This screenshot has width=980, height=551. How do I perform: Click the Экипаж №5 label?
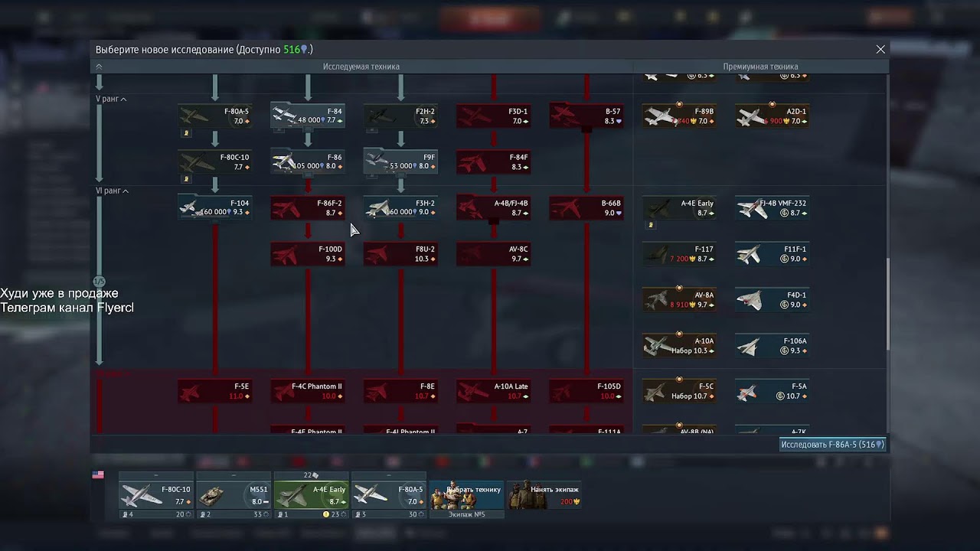pos(466,514)
